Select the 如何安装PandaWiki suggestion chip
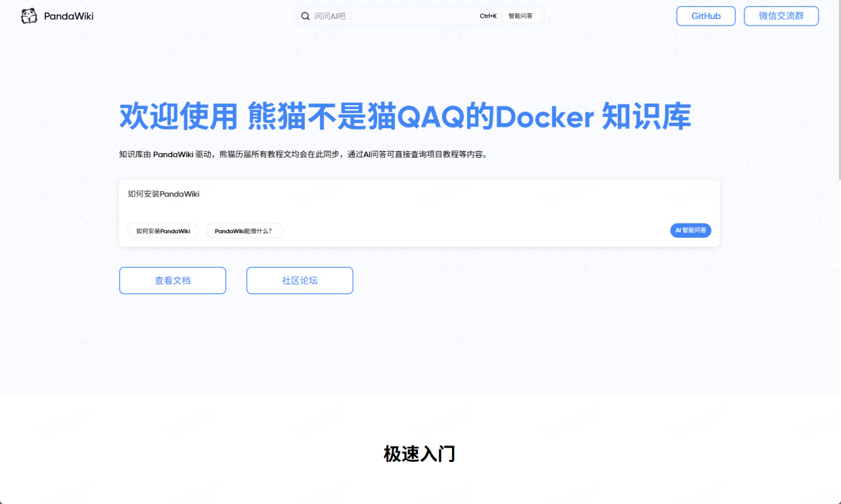Image resolution: width=841 pixels, height=504 pixels. point(163,231)
